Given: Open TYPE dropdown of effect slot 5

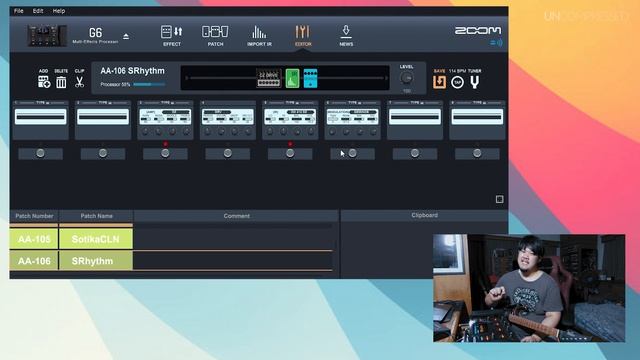Looking at the screenshot, I should click(x=291, y=102).
